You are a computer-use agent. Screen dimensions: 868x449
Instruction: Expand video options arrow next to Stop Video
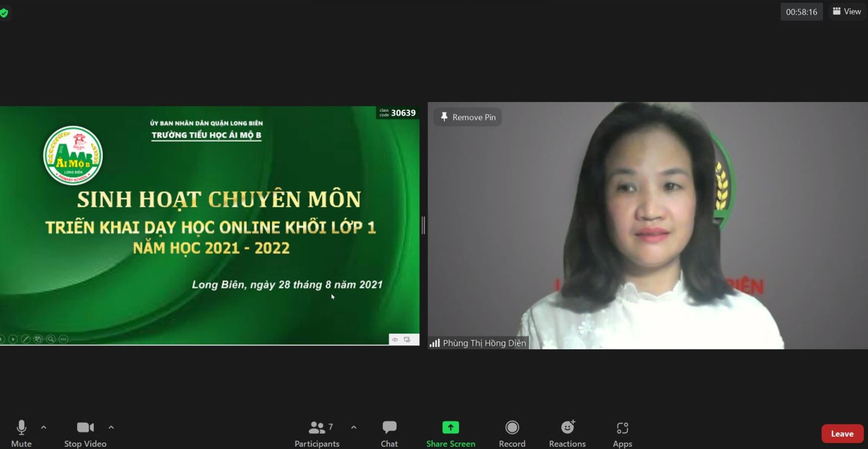[x=111, y=427]
